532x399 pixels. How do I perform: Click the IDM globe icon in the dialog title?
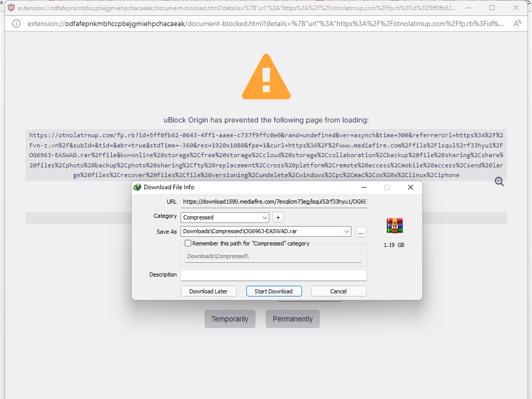pos(137,187)
